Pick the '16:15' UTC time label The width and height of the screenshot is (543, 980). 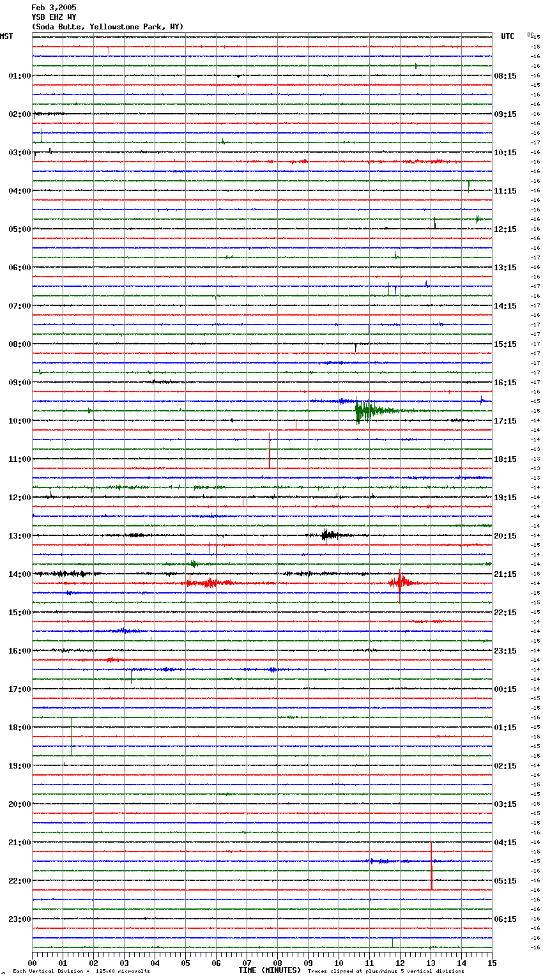[505, 383]
